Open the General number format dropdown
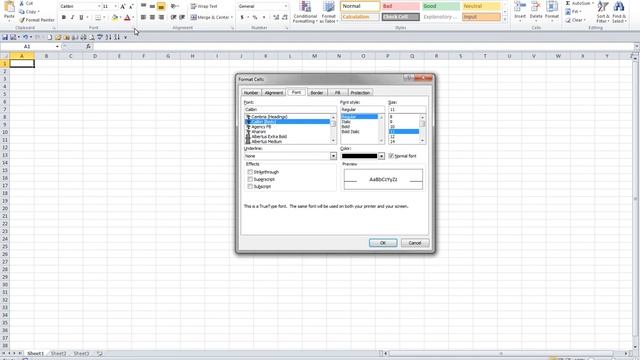The width and height of the screenshot is (640, 360). pyautogui.click(x=285, y=7)
